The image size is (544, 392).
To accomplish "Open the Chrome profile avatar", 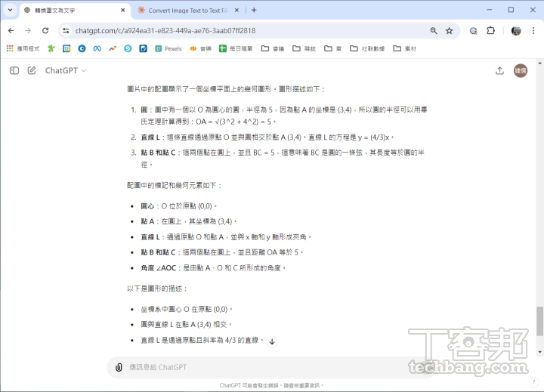I will click(x=516, y=30).
